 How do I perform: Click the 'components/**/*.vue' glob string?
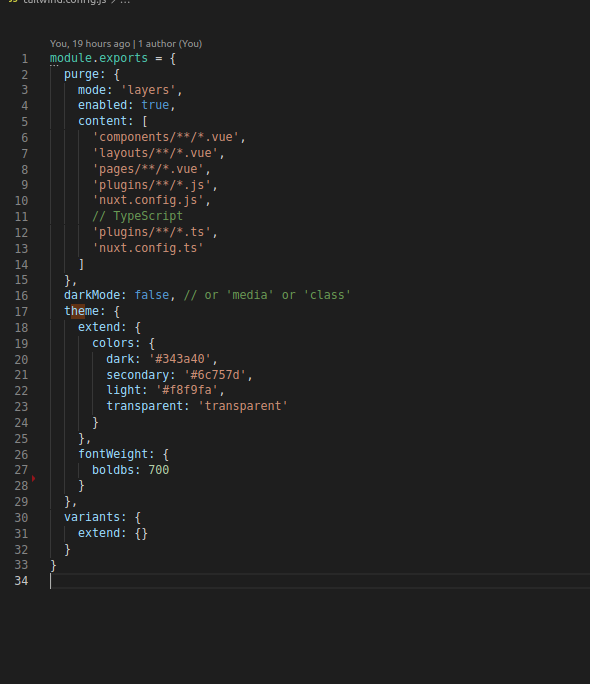click(x=166, y=137)
